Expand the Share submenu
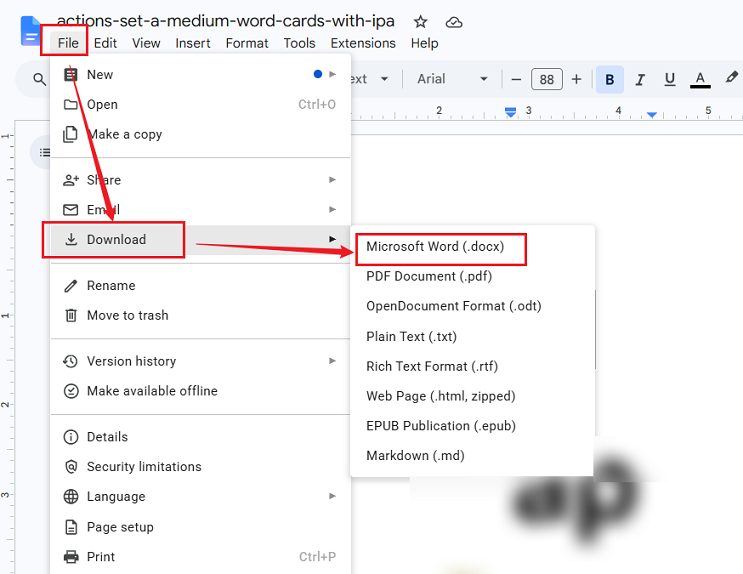This screenshot has width=743, height=574. tap(200, 180)
